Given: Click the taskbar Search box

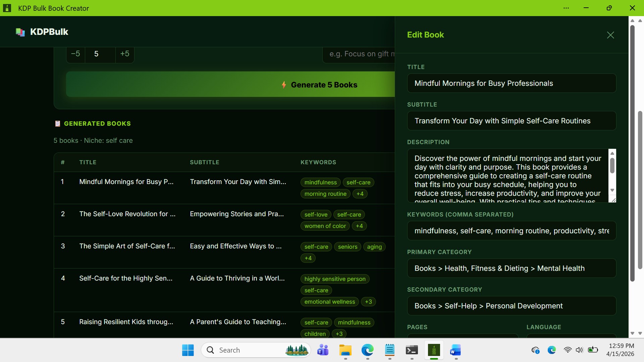Looking at the screenshot, I should (256, 350).
